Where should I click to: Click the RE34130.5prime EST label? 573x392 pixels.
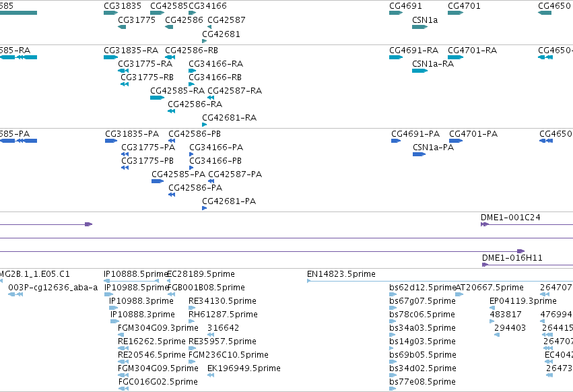[x=222, y=301]
